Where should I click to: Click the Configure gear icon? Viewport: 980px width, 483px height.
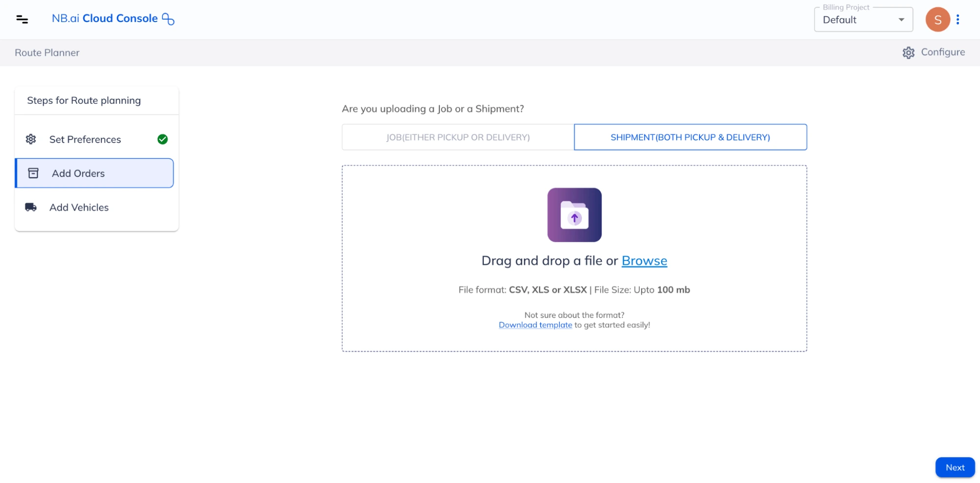pos(908,53)
